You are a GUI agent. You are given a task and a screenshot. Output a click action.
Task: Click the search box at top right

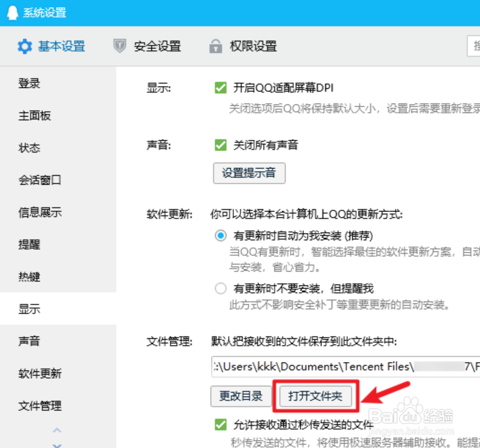(473, 46)
